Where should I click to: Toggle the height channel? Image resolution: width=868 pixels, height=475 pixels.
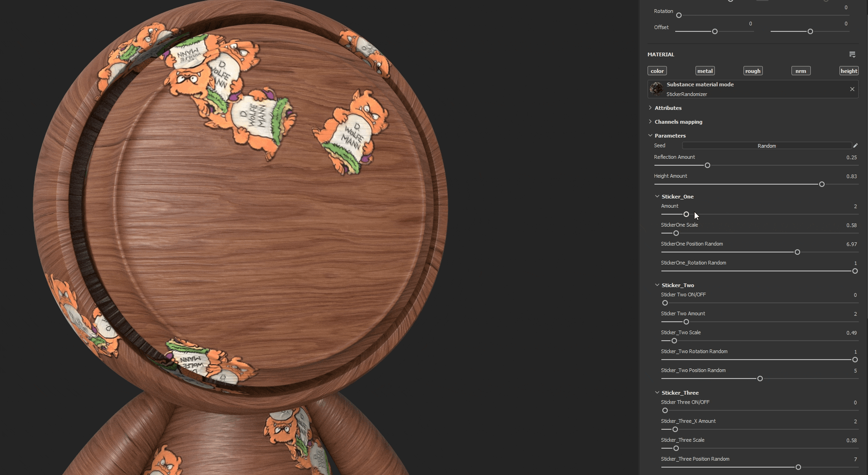(849, 71)
